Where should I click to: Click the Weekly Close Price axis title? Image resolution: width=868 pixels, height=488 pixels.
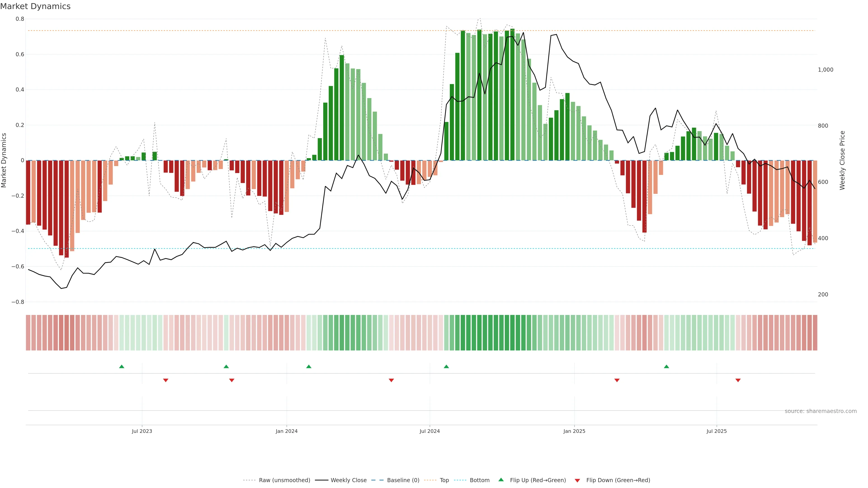click(x=842, y=160)
